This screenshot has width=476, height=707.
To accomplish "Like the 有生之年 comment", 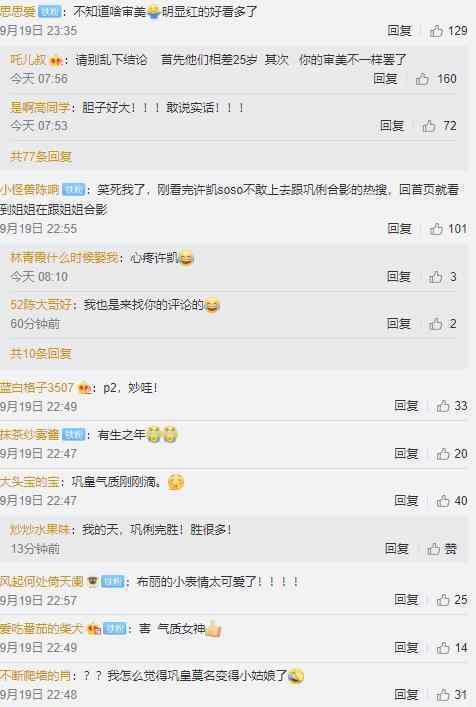I will 443,454.
